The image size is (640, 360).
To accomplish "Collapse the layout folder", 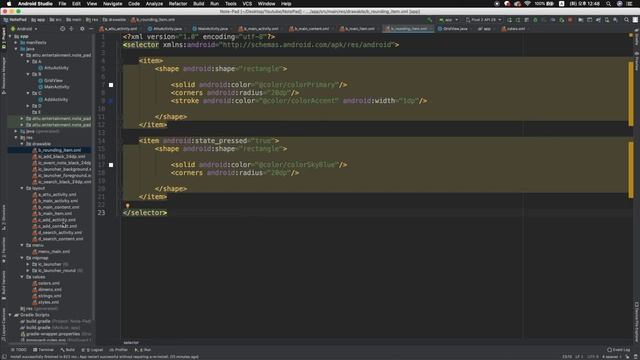I will coord(22,189).
